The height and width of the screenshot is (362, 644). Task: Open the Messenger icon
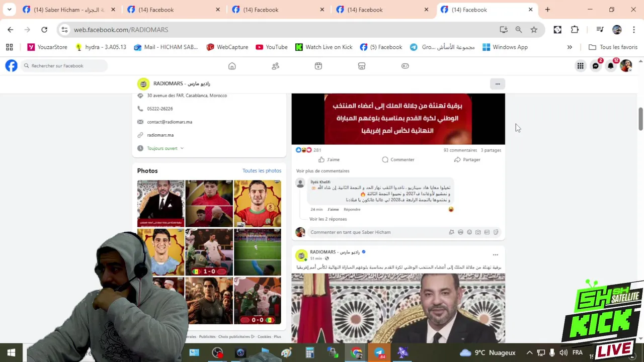click(x=596, y=66)
